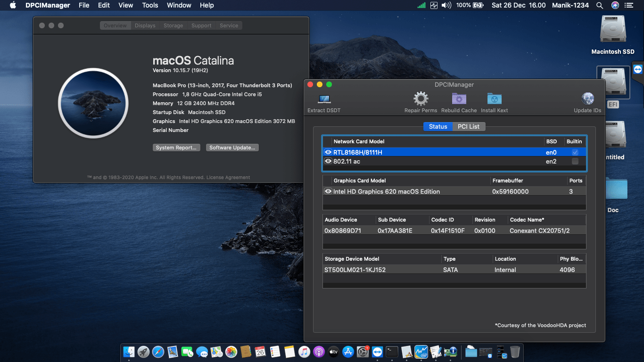Image resolution: width=644 pixels, height=362 pixels.
Task: Open Finder from the Dock
Action: click(x=129, y=352)
